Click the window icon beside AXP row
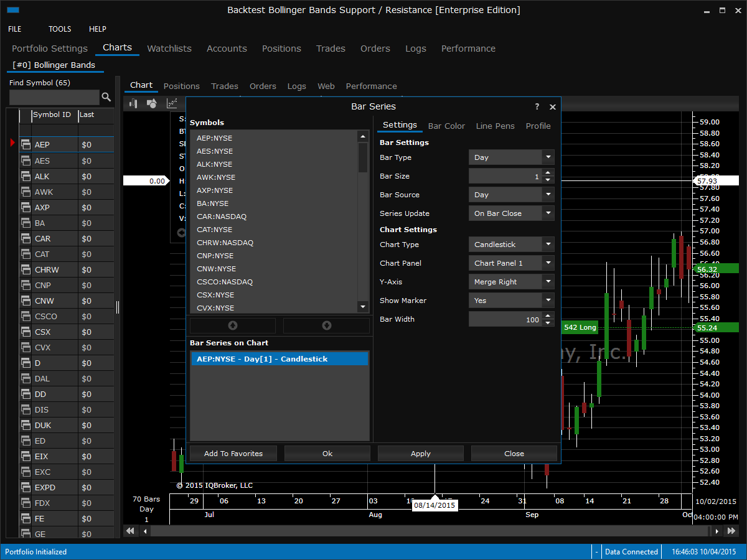This screenshot has height=560, width=747. 26,207
